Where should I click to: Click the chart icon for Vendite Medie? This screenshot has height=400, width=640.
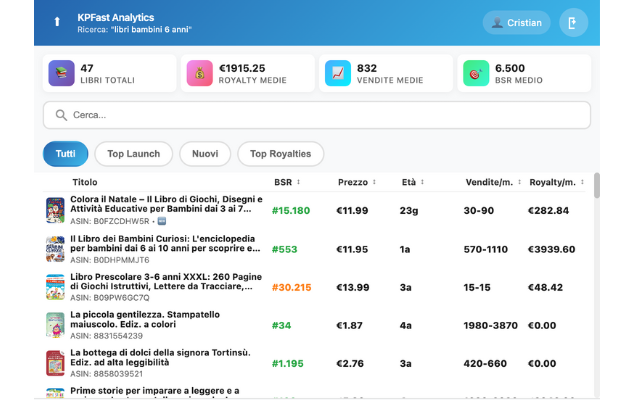(x=338, y=73)
